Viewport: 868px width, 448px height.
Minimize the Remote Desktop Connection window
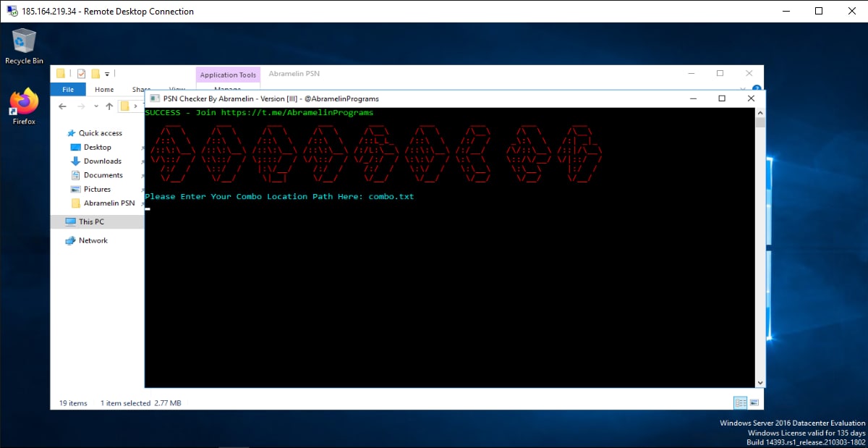786,11
